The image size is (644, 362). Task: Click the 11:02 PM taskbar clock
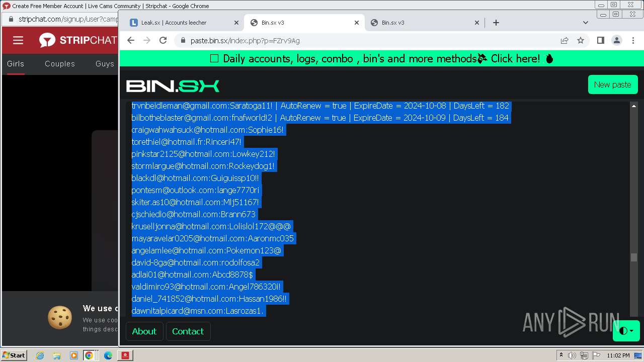[x=618, y=355]
